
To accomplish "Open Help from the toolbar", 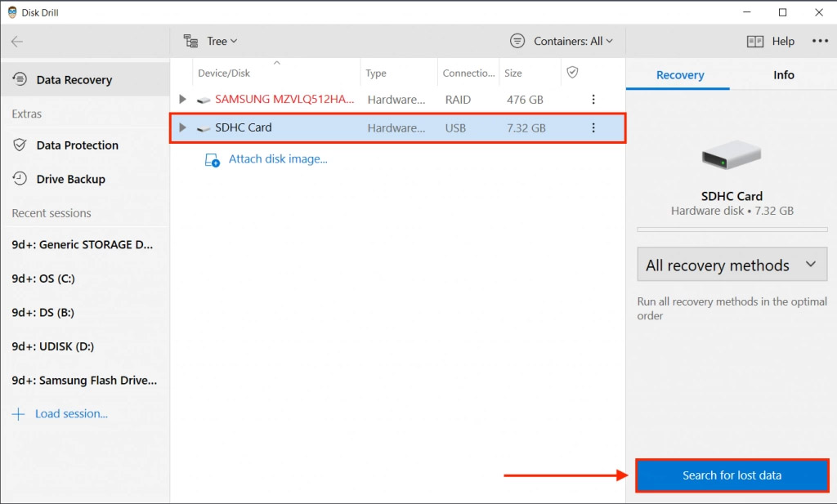I will 783,41.
